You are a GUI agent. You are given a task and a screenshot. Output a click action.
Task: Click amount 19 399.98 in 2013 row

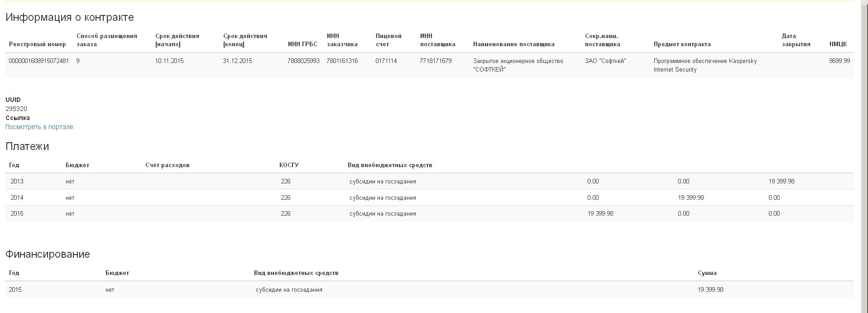782,181
